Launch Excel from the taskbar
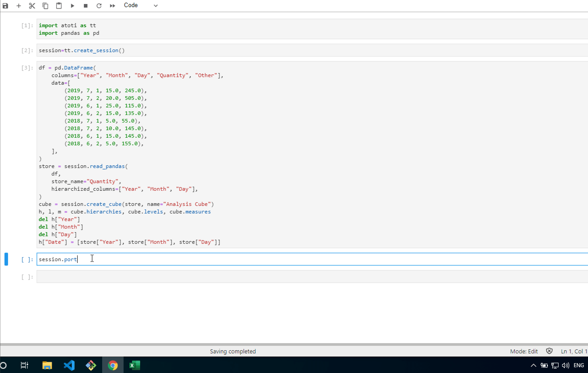 [x=134, y=365]
